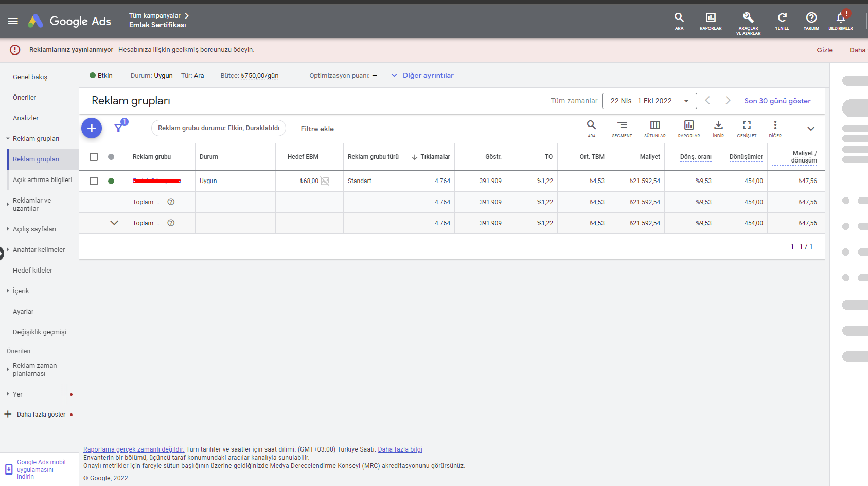
Task: Click the blue plus add button
Action: click(92, 128)
